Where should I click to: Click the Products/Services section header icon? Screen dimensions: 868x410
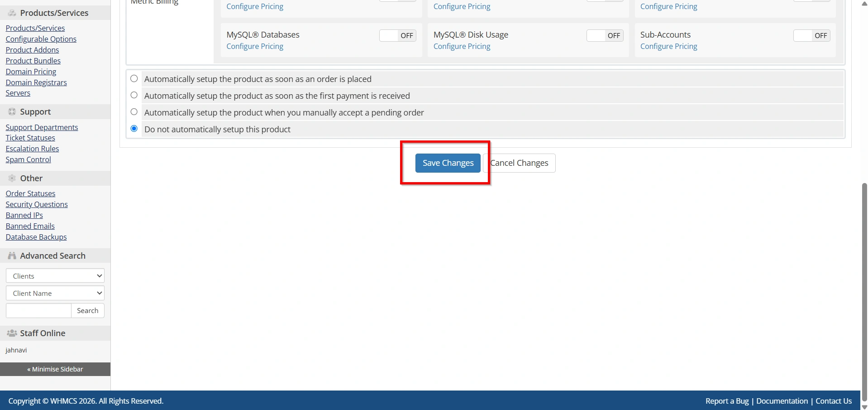pos(12,13)
